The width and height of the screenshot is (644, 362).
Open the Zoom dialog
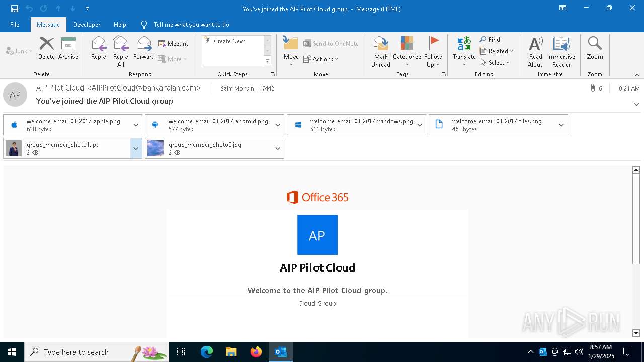coord(595,49)
